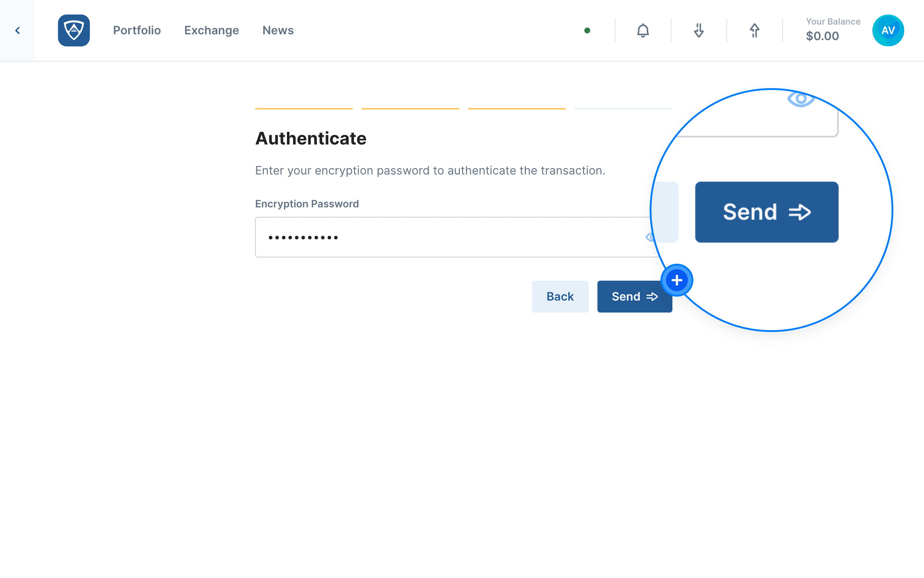Click the receive down-arrow icon
This screenshot has width=924, height=578.
click(699, 31)
